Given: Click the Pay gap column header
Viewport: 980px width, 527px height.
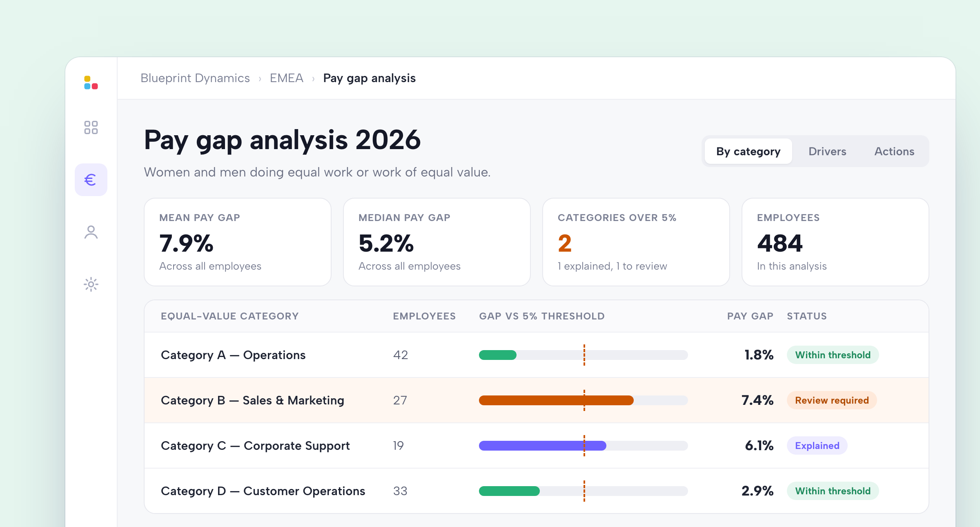Looking at the screenshot, I should (x=750, y=316).
